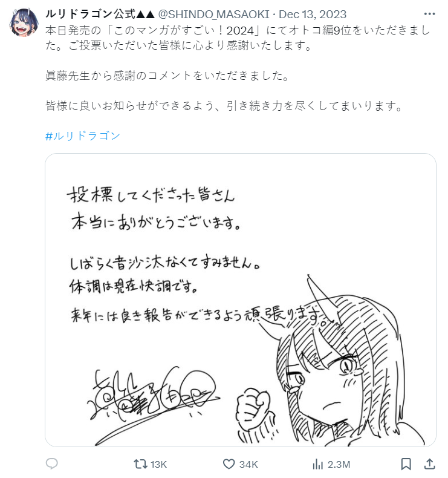Click the repost arrows icon
The image size is (448, 478).
coord(140,464)
